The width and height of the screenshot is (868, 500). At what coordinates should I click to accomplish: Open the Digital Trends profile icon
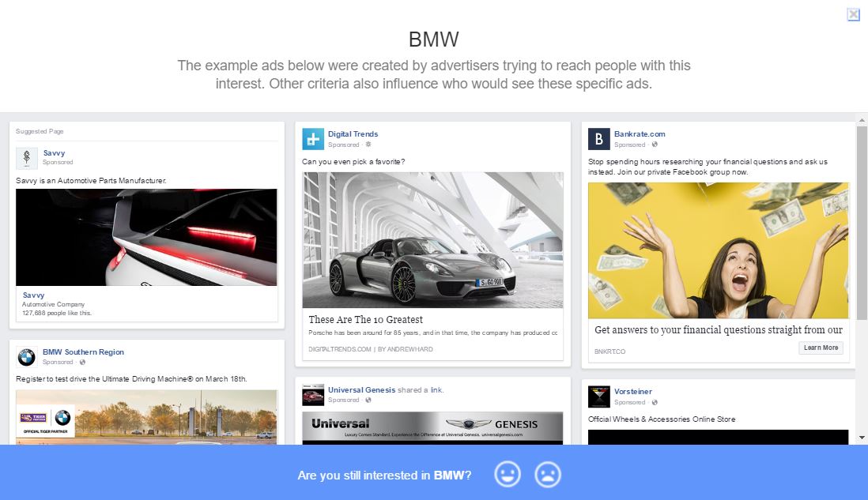[x=313, y=139]
